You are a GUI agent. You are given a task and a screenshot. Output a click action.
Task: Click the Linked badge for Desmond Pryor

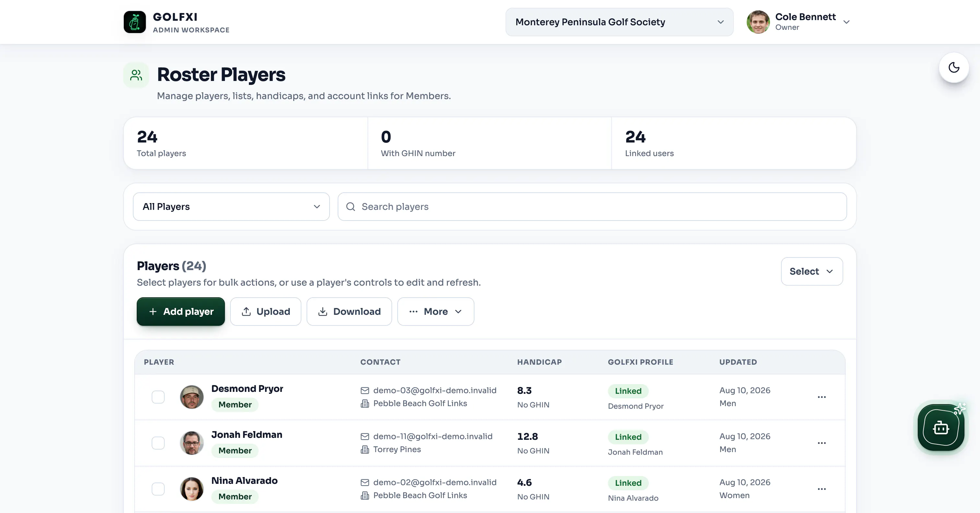tap(628, 391)
